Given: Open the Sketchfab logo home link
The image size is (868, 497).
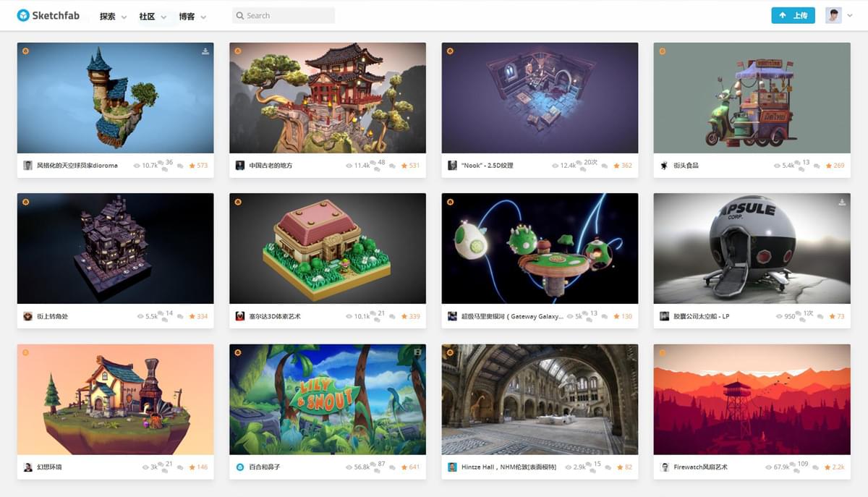Looking at the screenshot, I should (x=48, y=15).
